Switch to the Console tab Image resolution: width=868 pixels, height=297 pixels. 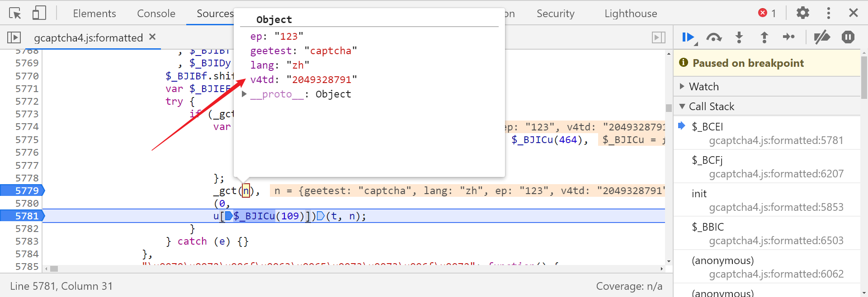(x=156, y=14)
